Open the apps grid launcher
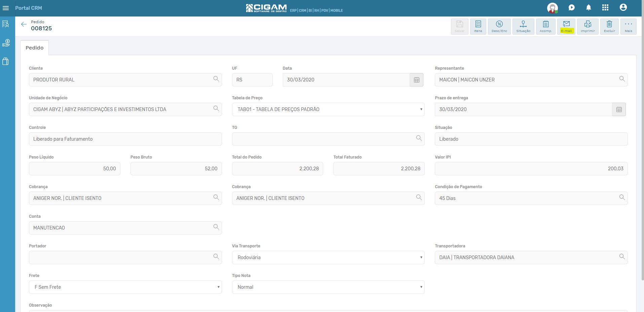This screenshot has height=312, width=644. pyautogui.click(x=605, y=7)
